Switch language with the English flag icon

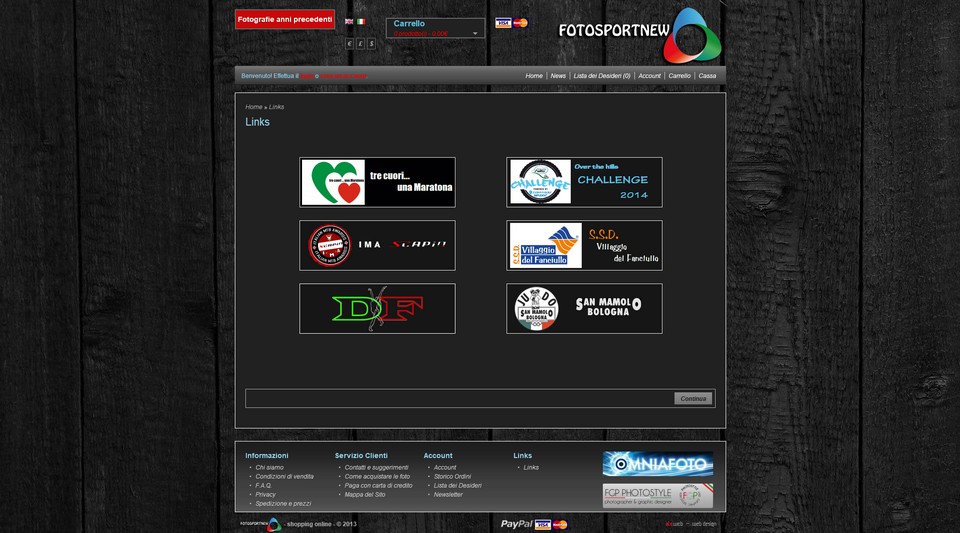349,21
